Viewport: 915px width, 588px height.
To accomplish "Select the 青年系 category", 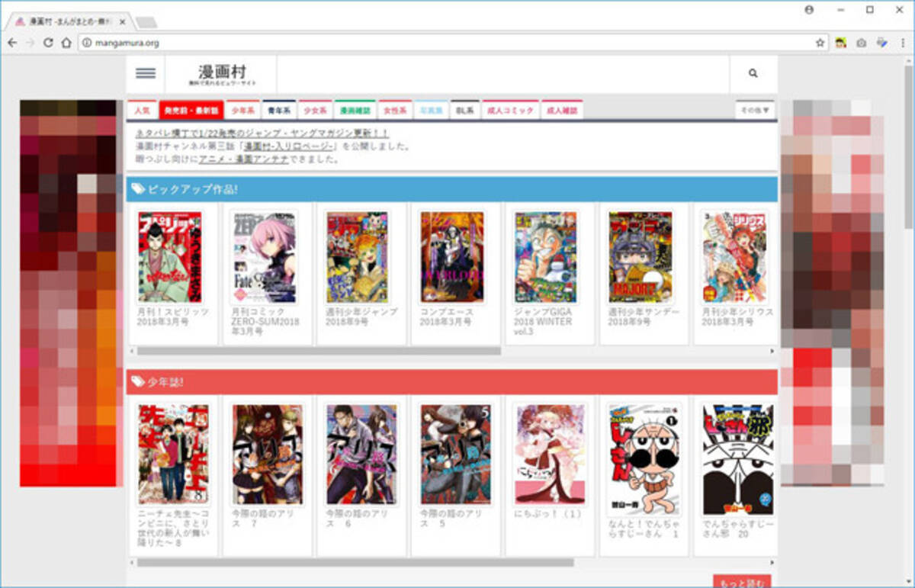I will pos(277,109).
